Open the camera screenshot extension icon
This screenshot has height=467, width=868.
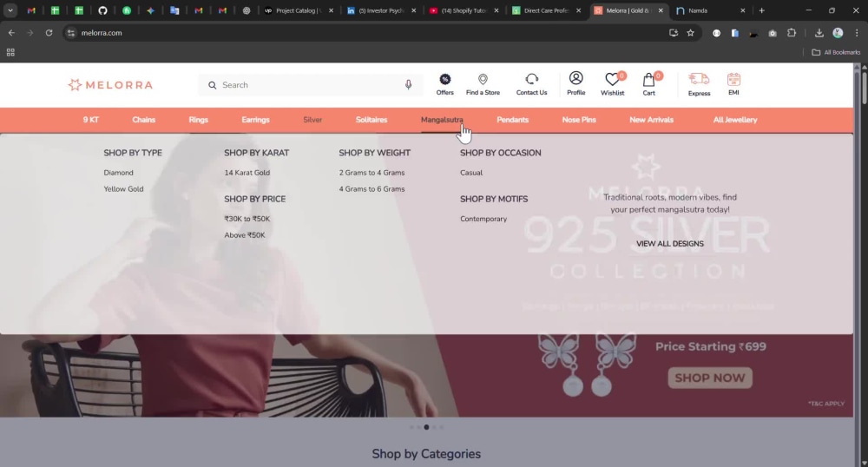(x=773, y=33)
